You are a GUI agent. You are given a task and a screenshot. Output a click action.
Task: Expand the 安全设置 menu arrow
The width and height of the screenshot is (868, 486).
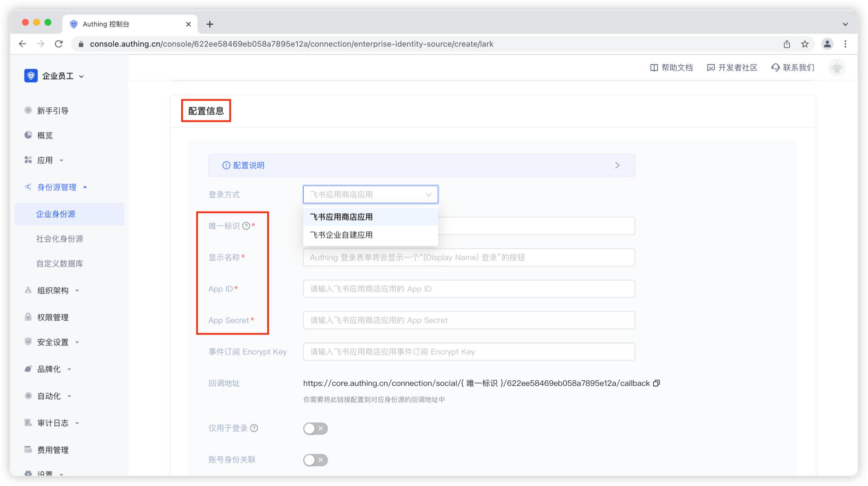pos(77,342)
